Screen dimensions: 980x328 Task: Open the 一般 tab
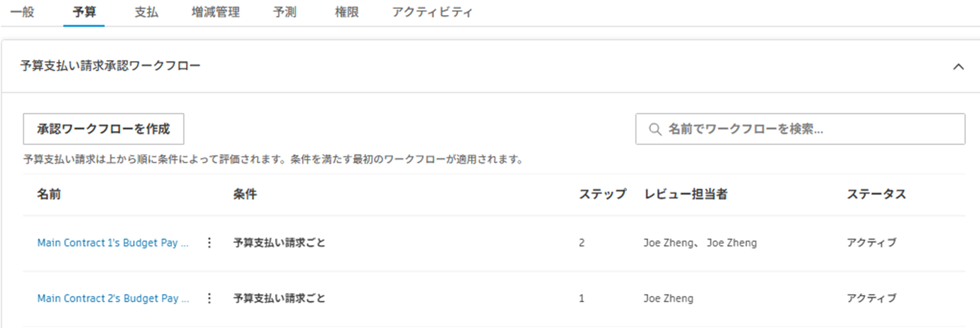pyautogui.click(x=22, y=12)
